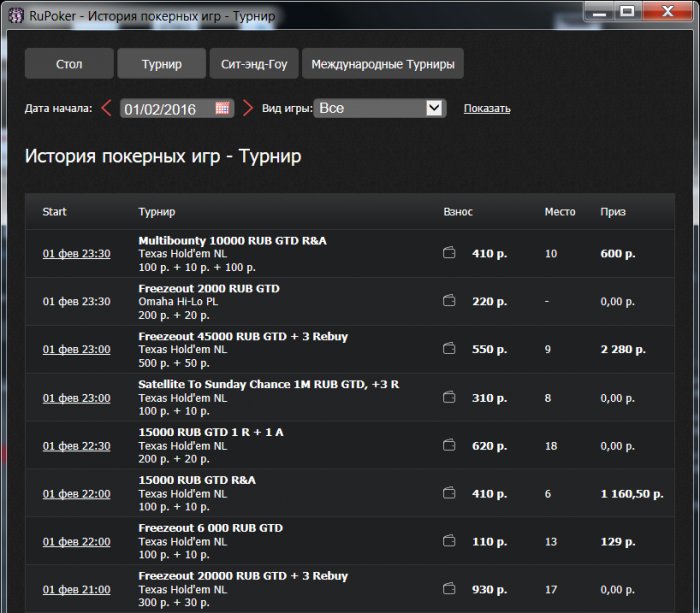Select the Турнир tab
This screenshot has height=613, width=700.
(x=161, y=64)
